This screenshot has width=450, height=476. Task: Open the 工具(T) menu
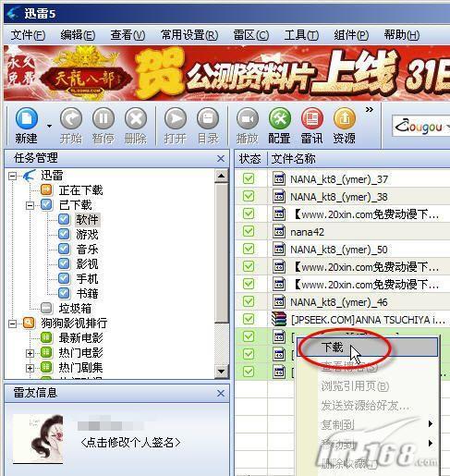coord(301,35)
